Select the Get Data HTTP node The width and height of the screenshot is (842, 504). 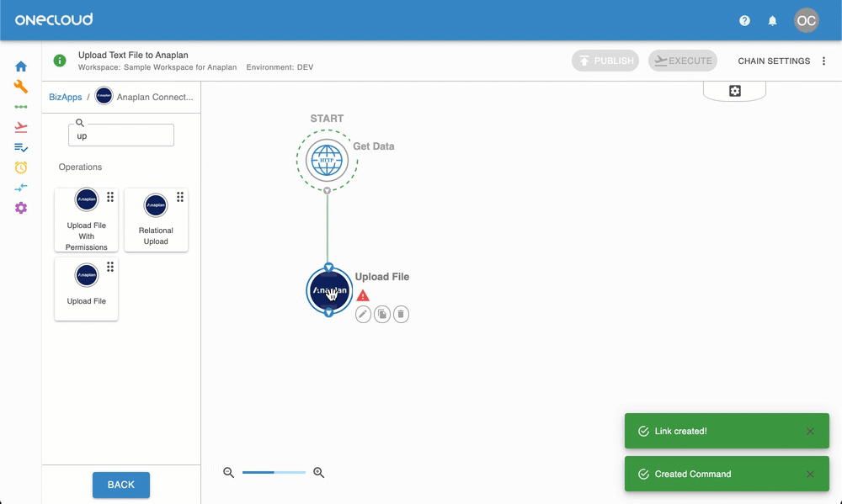327,160
